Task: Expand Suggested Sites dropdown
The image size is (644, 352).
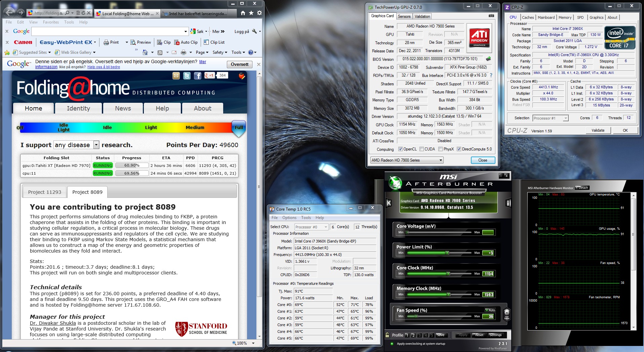Action: 49,52
